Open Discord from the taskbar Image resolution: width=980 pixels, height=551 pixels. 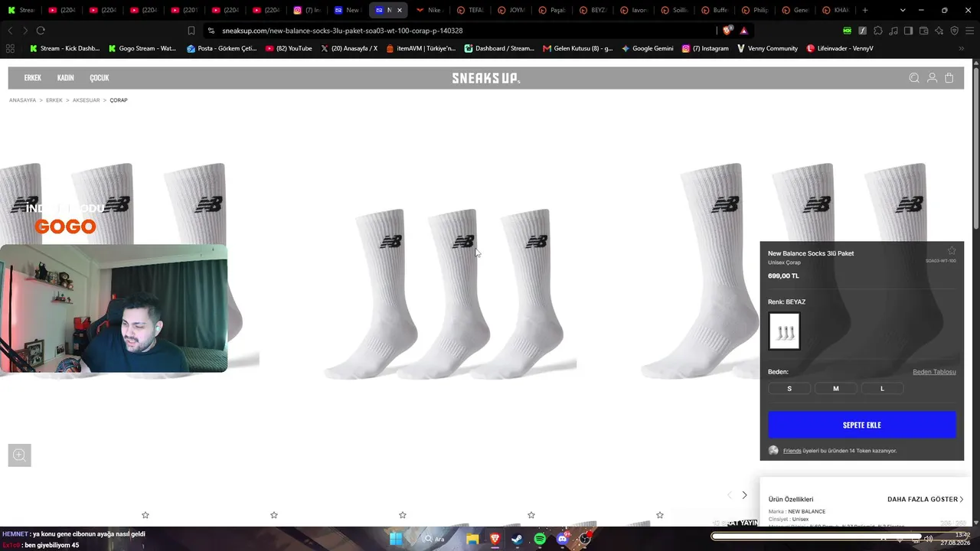point(563,539)
